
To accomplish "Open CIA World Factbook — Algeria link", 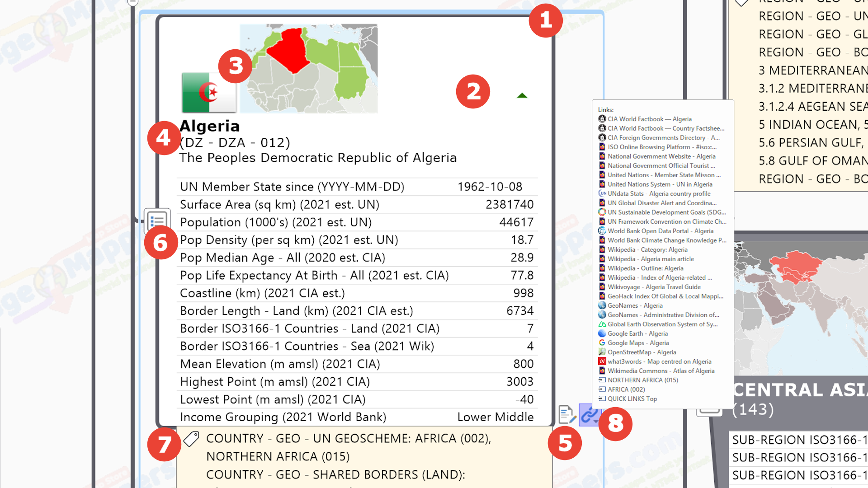I will point(649,119).
